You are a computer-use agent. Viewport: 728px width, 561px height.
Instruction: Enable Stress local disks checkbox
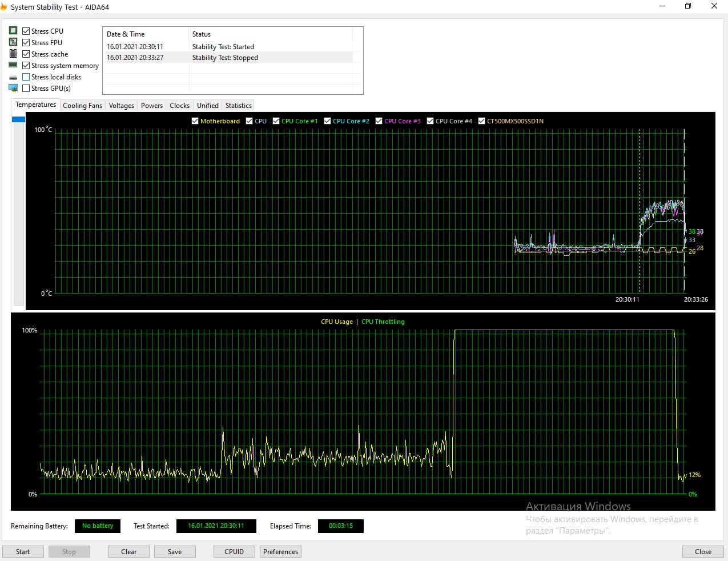coord(26,77)
